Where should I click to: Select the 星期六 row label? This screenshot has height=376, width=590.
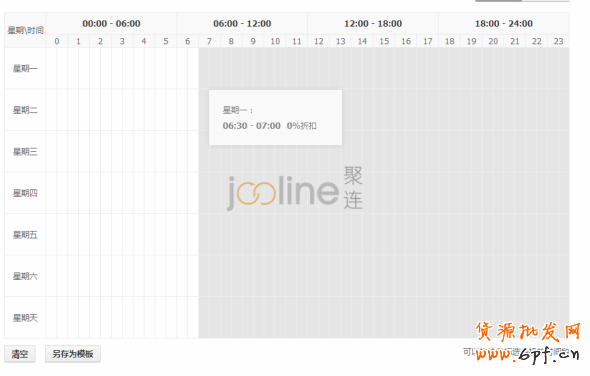pos(25,276)
